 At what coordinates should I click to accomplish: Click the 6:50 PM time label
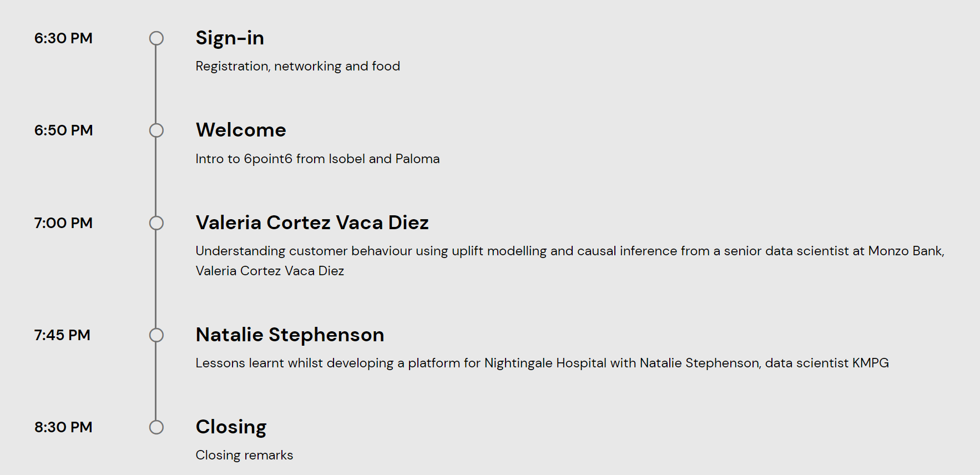point(63,130)
